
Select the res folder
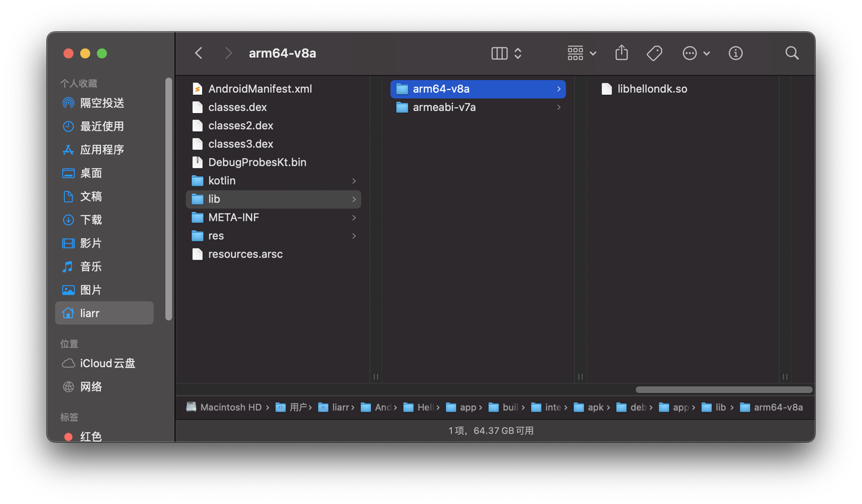tap(273, 236)
